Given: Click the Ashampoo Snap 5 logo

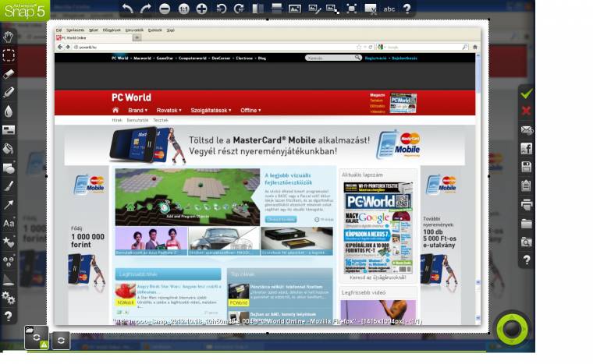Looking at the screenshot, I should coord(25,10).
